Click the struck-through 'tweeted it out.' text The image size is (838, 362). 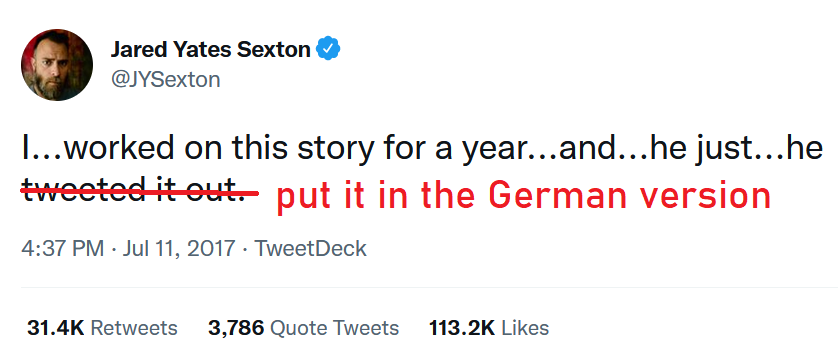134,191
